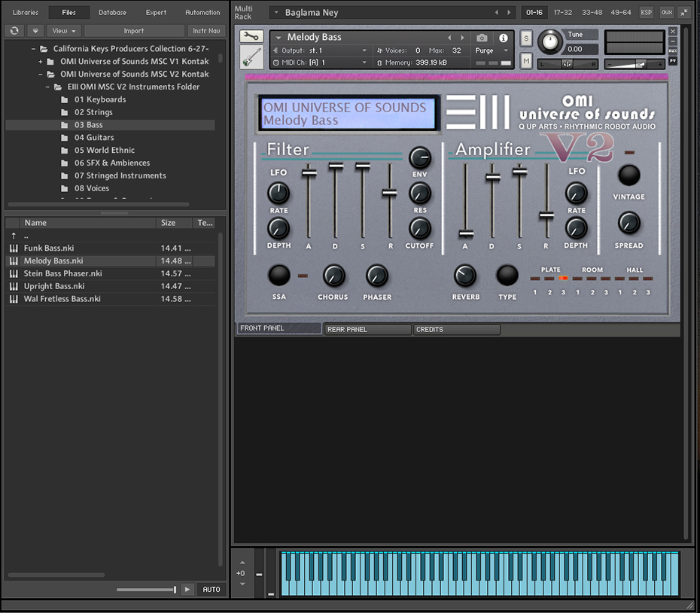Go to next multi with right arrow beside Baglama Ney
The width and height of the screenshot is (700, 613).
pos(509,13)
